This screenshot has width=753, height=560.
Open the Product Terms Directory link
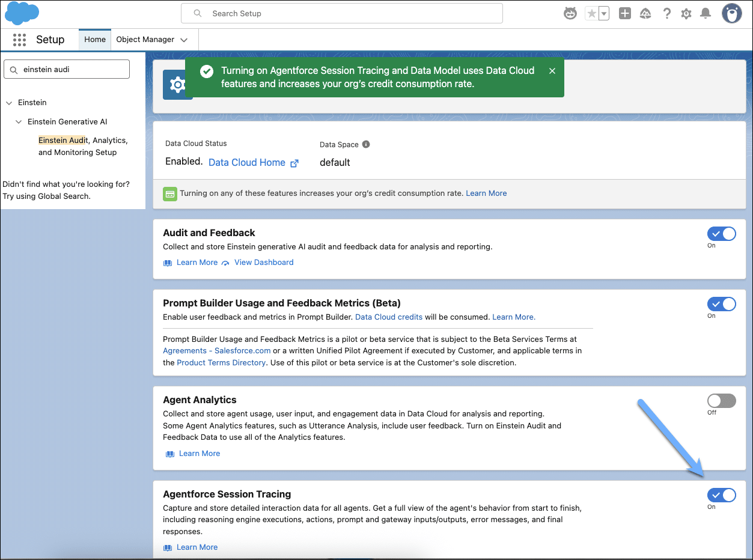(221, 363)
